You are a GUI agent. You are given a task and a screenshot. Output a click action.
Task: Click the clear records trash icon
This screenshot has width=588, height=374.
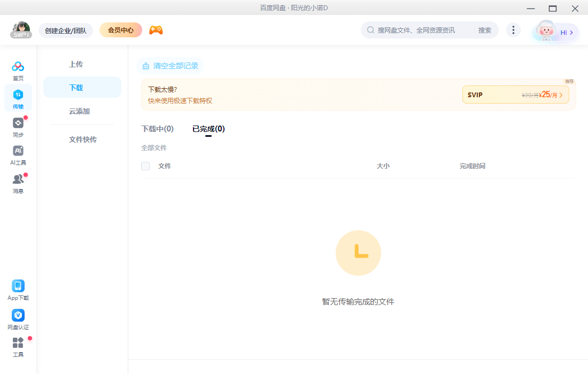[146, 65]
